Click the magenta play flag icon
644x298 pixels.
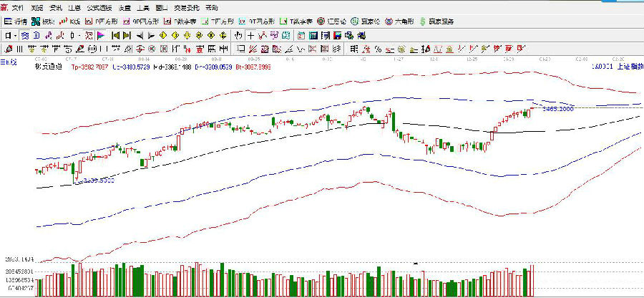click(x=100, y=34)
